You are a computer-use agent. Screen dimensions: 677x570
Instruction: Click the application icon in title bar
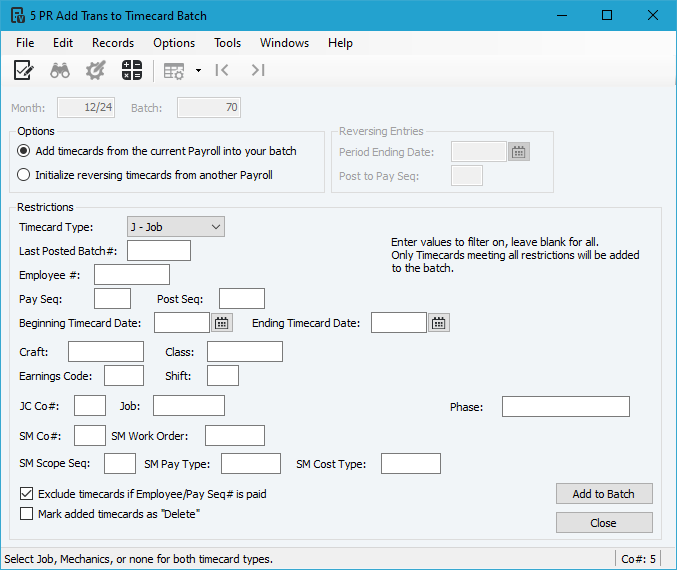click(x=18, y=16)
